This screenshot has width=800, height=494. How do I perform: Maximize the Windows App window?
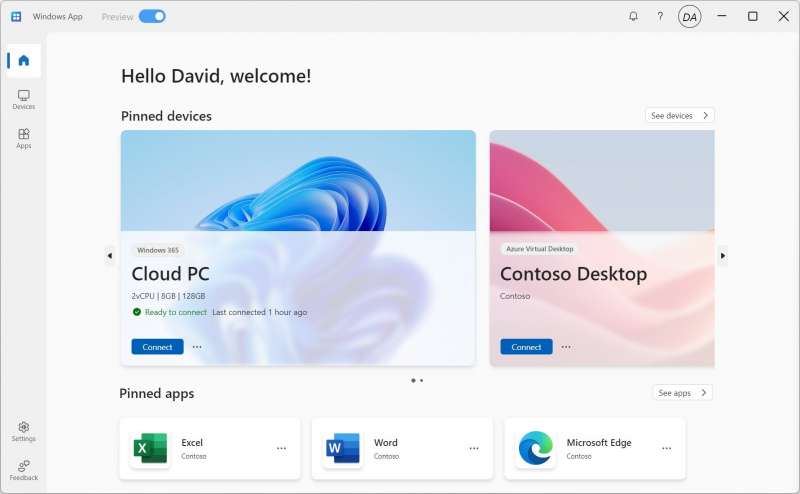(753, 16)
